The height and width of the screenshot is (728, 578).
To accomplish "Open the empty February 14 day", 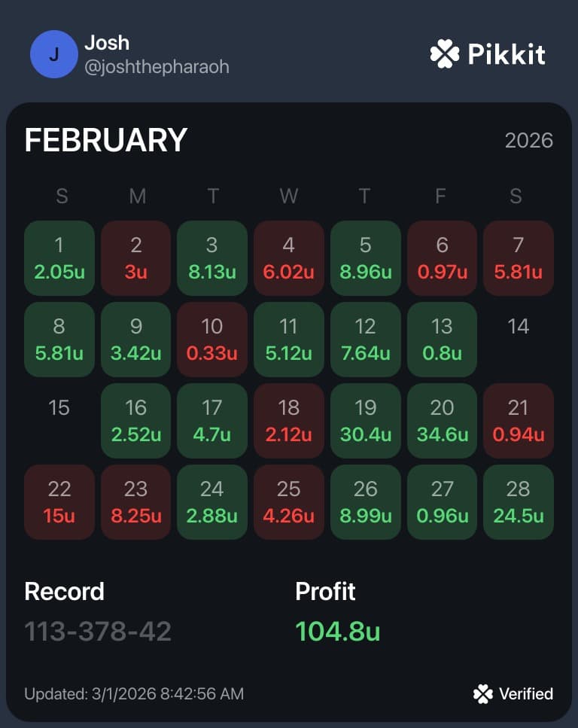I will click(518, 340).
